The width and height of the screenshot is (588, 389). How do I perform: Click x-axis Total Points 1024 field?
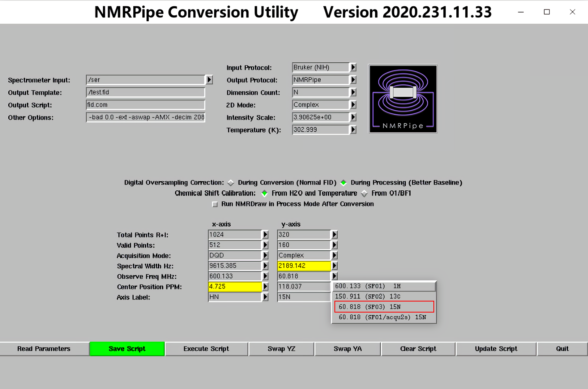tap(235, 235)
